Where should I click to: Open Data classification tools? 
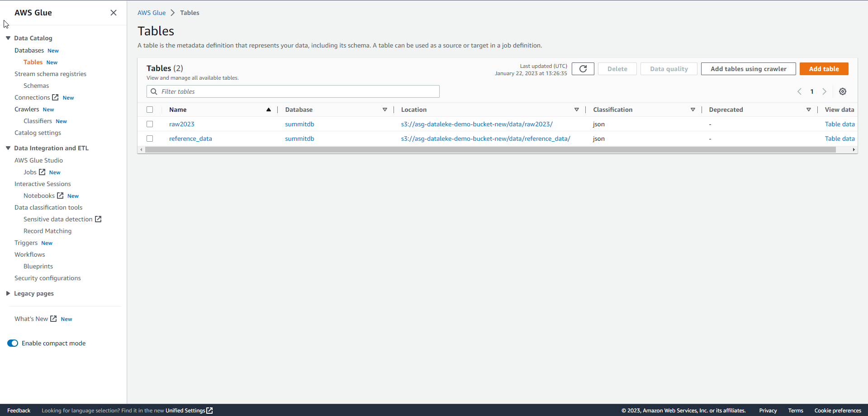[48, 207]
